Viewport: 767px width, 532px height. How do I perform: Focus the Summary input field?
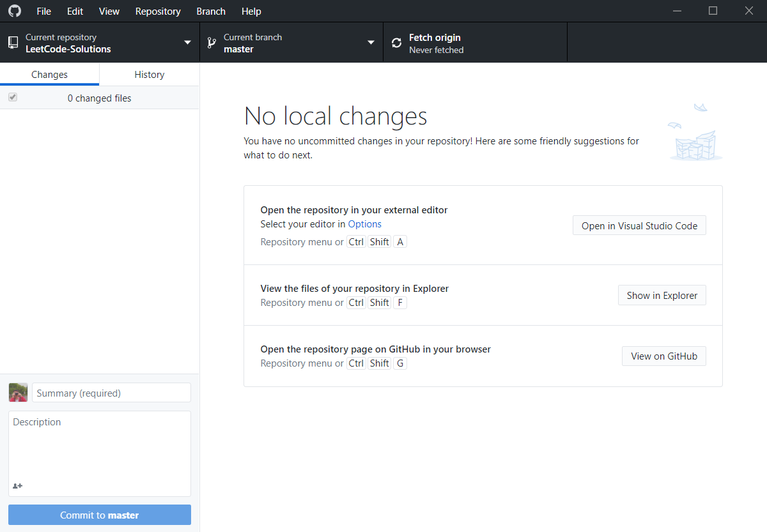tap(111, 393)
